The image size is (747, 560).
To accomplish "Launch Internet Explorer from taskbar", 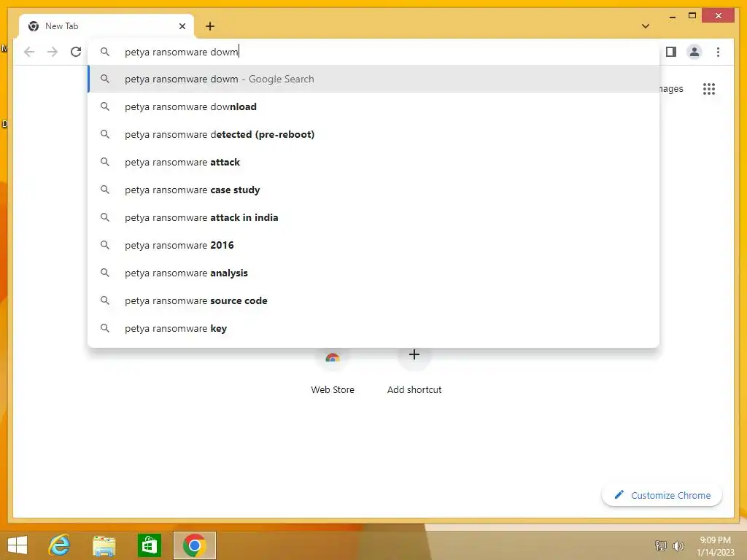I will (x=59, y=545).
